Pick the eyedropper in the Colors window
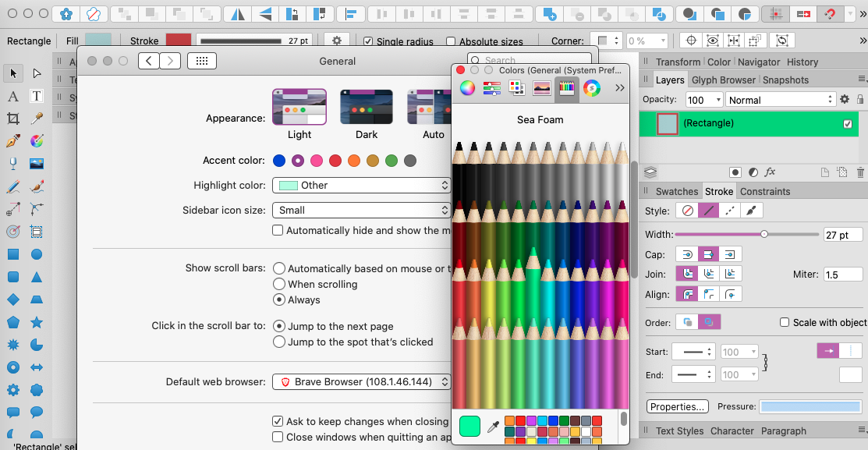The image size is (868, 450). (493, 427)
